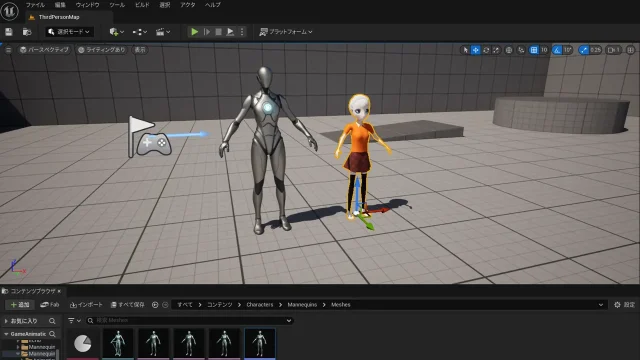
Task: Toggle scale snapping in viewport
Action: [x=584, y=50]
